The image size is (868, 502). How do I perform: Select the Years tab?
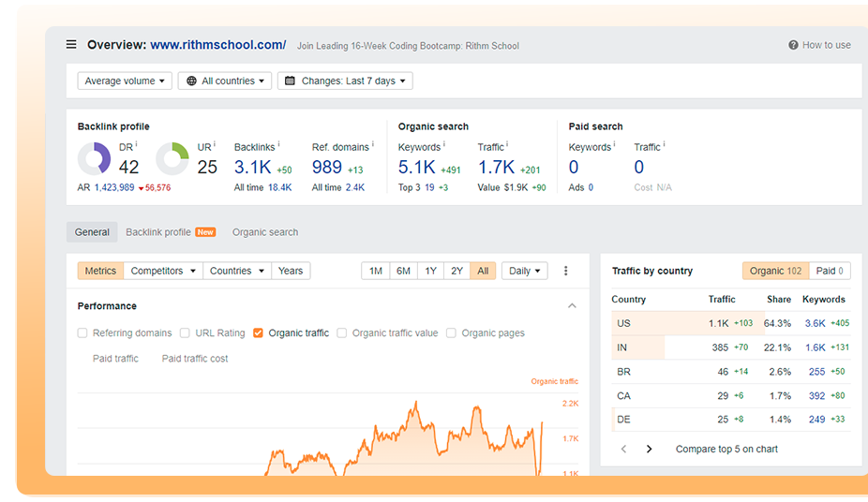pyautogui.click(x=291, y=271)
